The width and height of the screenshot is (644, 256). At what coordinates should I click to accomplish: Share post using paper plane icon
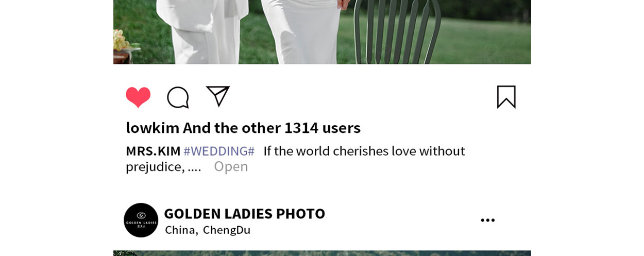[218, 96]
